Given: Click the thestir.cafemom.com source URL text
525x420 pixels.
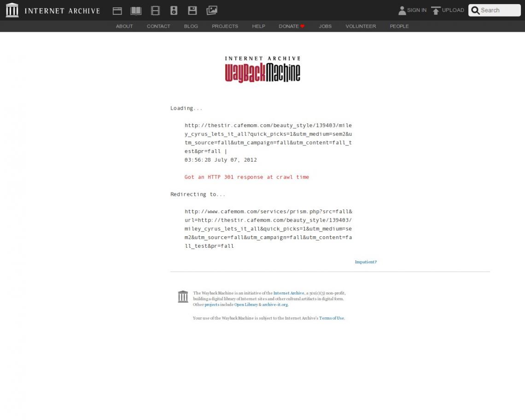Looking at the screenshot, I should [268, 138].
